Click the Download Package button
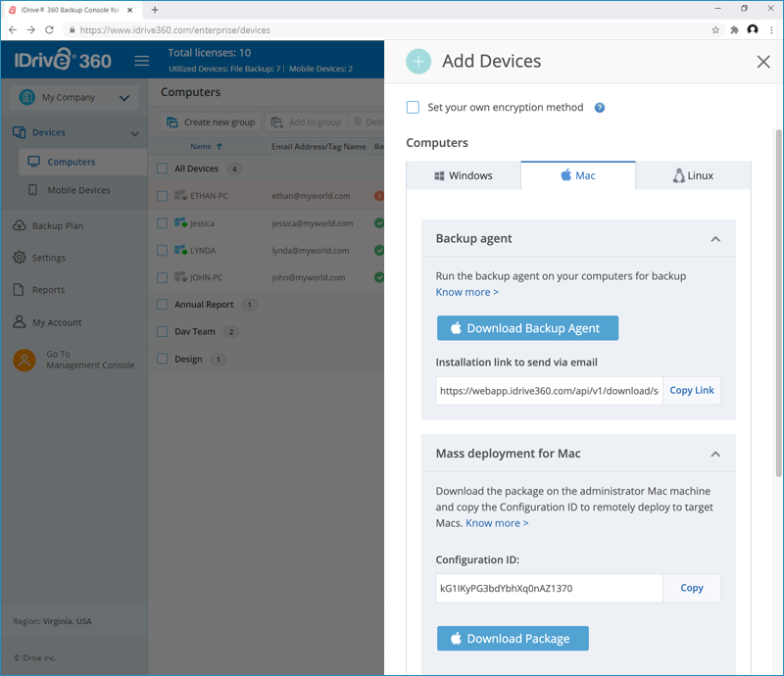Image resolution: width=784 pixels, height=676 pixels. (x=513, y=639)
